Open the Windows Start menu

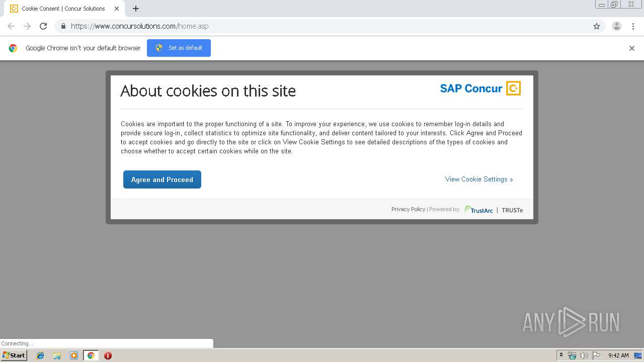[x=14, y=355]
